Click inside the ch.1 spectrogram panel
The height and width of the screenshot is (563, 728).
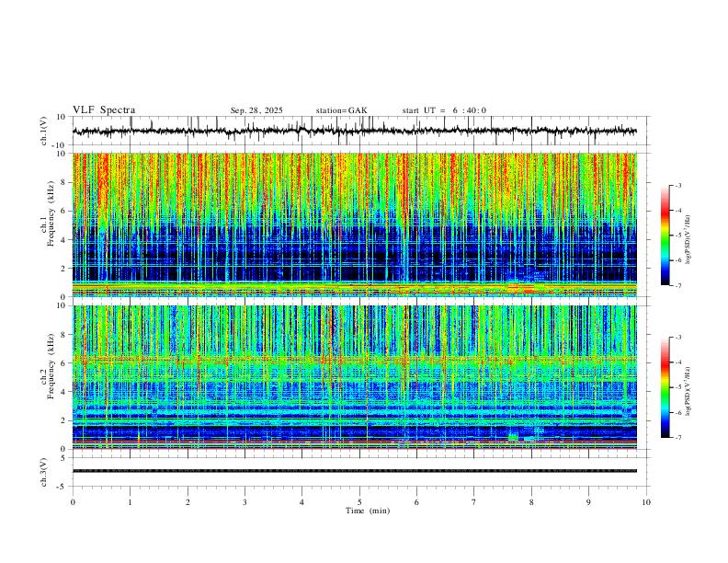[x=354, y=224]
